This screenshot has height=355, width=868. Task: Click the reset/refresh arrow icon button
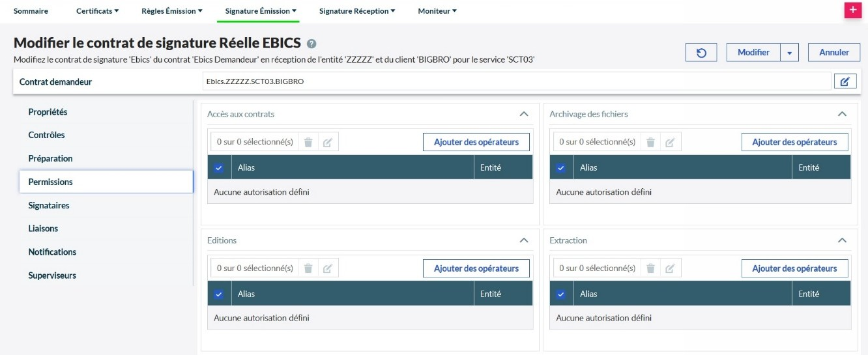pyautogui.click(x=701, y=53)
